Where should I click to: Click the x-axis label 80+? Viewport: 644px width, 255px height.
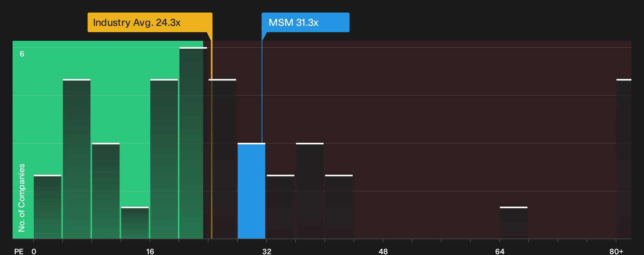[x=617, y=251]
